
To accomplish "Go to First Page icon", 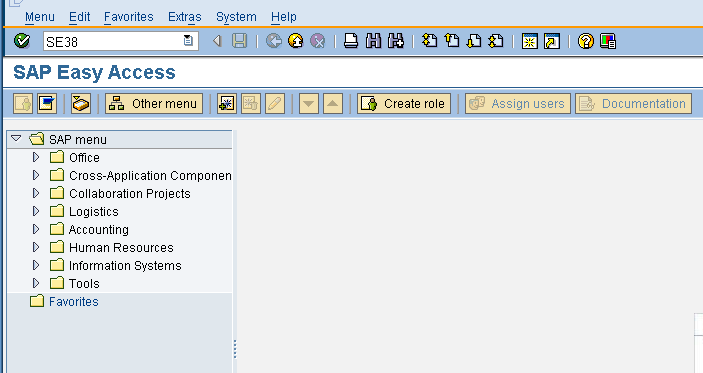I will click(x=430, y=41).
